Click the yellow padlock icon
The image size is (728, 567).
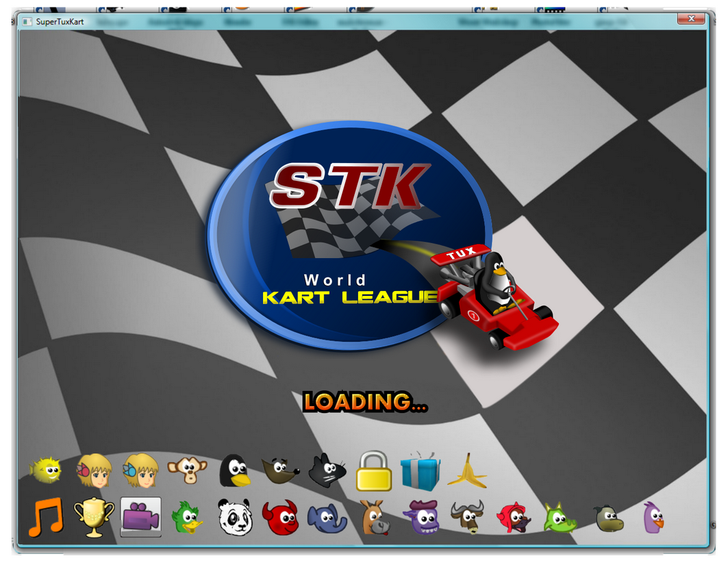click(x=373, y=471)
